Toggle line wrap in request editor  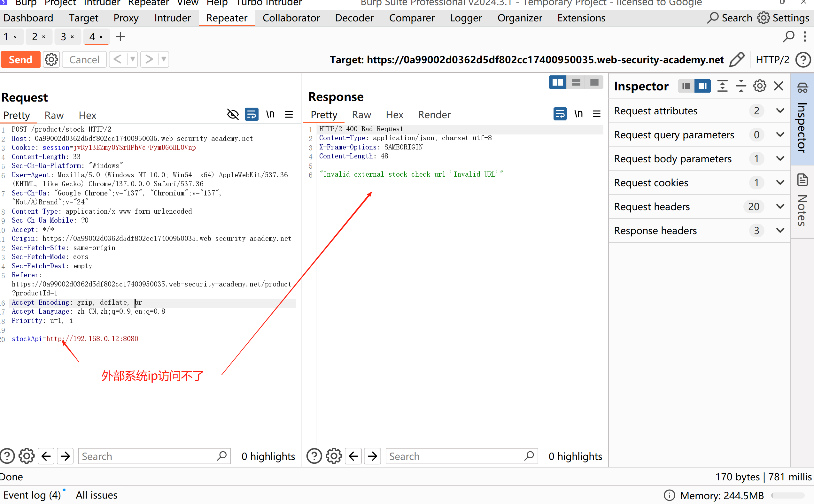(x=252, y=115)
